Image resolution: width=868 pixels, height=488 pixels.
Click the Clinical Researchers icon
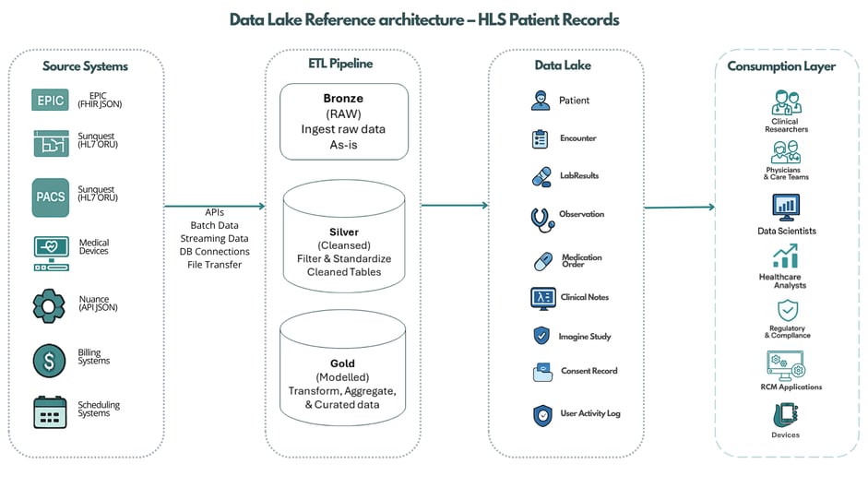787,102
